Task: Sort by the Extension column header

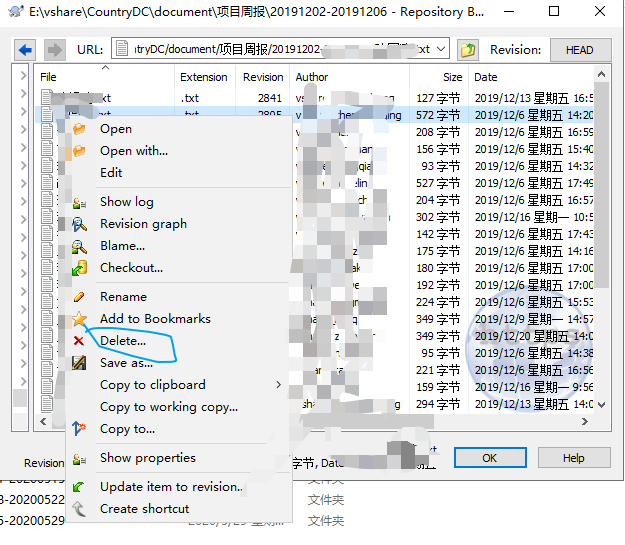Action: click(204, 77)
